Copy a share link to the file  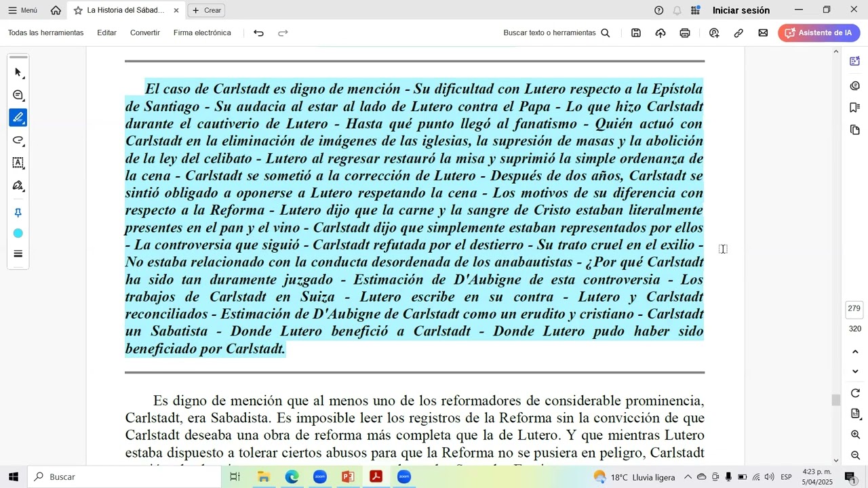(738, 33)
